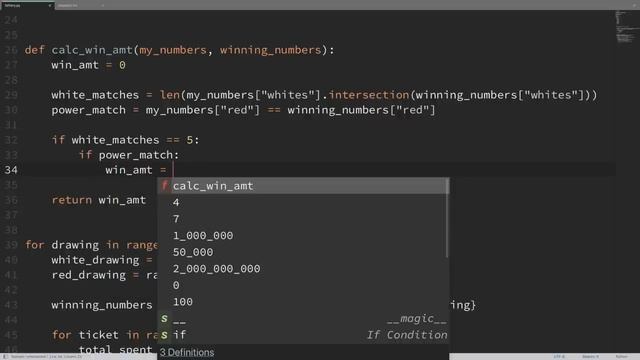Click 'for ticket in' on line 45
This screenshot has width=640, height=360.
(x=96, y=335)
